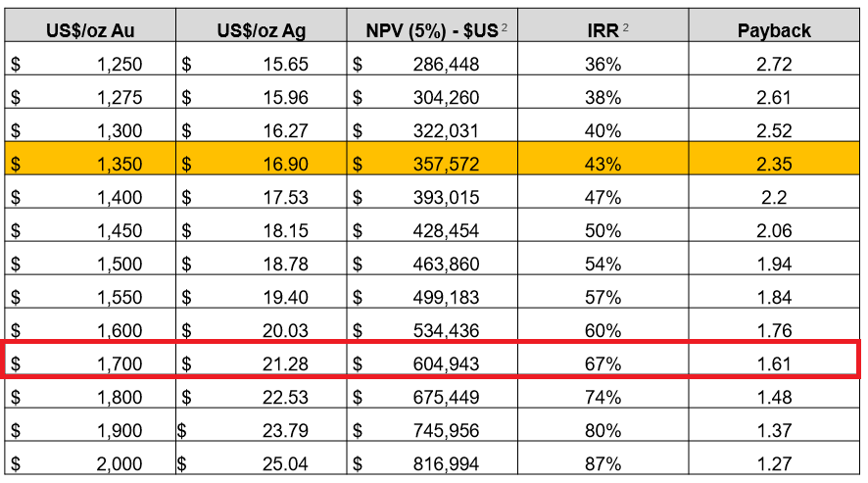Click the 23.79 silver price cell

262,431
